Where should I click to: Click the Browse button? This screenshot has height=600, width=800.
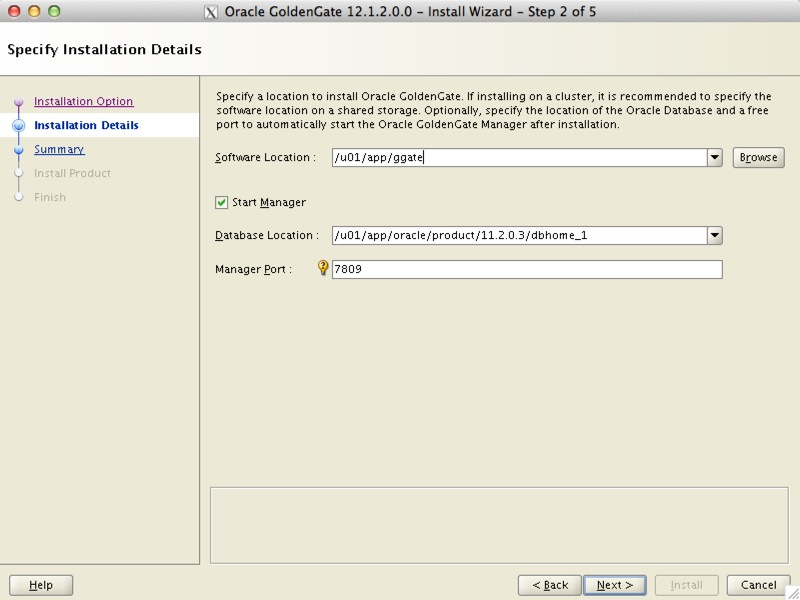click(759, 158)
